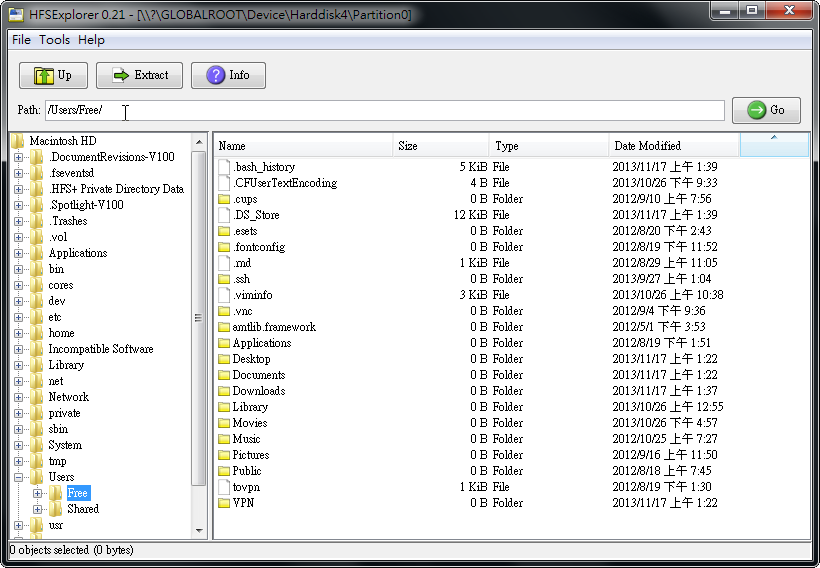Expand the Library node in tree
Image resolution: width=820 pixels, height=568 pixels.
pyautogui.click(x=18, y=365)
